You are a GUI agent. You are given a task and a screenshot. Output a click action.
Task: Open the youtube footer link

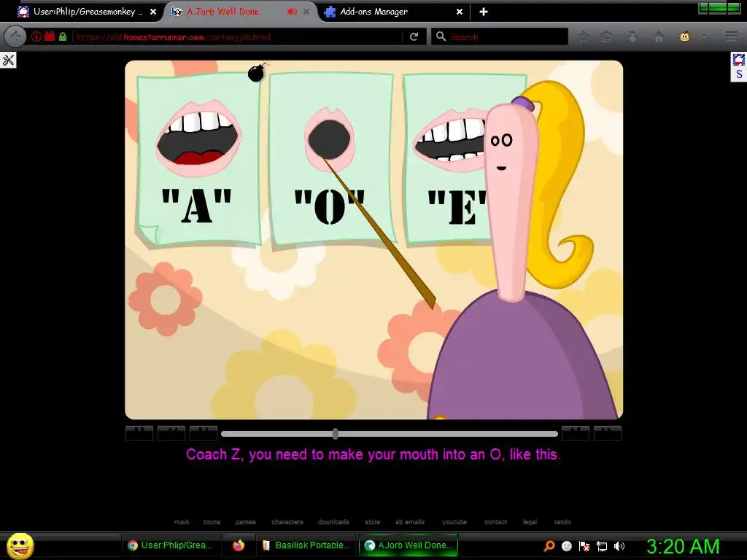[454, 522]
